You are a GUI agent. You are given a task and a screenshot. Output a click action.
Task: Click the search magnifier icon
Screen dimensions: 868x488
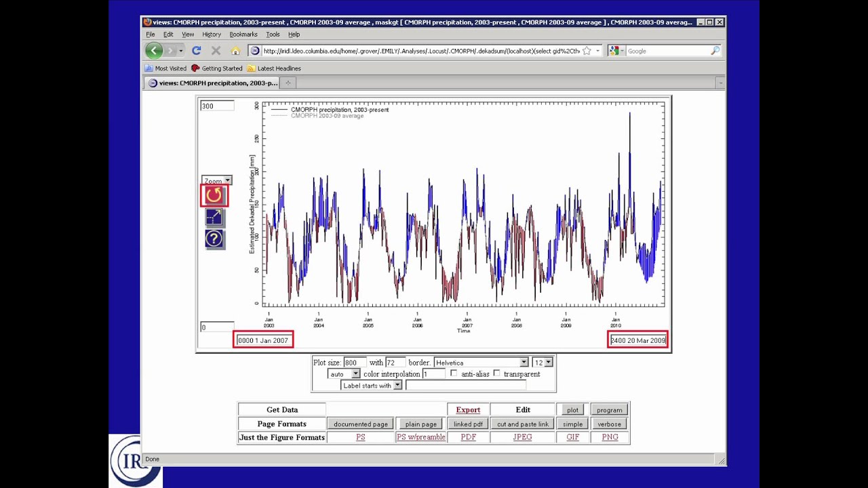point(715,51)
